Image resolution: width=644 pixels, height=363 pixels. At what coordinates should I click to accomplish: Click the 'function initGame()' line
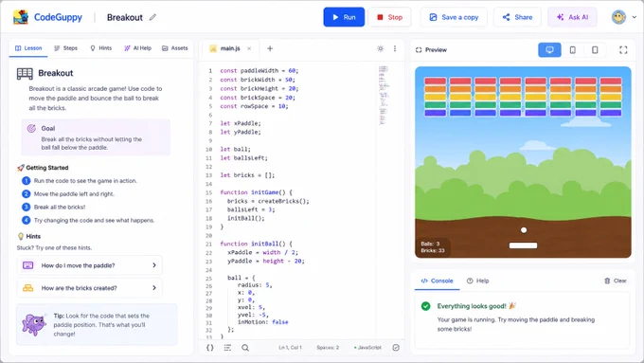(x=257, y=192)
